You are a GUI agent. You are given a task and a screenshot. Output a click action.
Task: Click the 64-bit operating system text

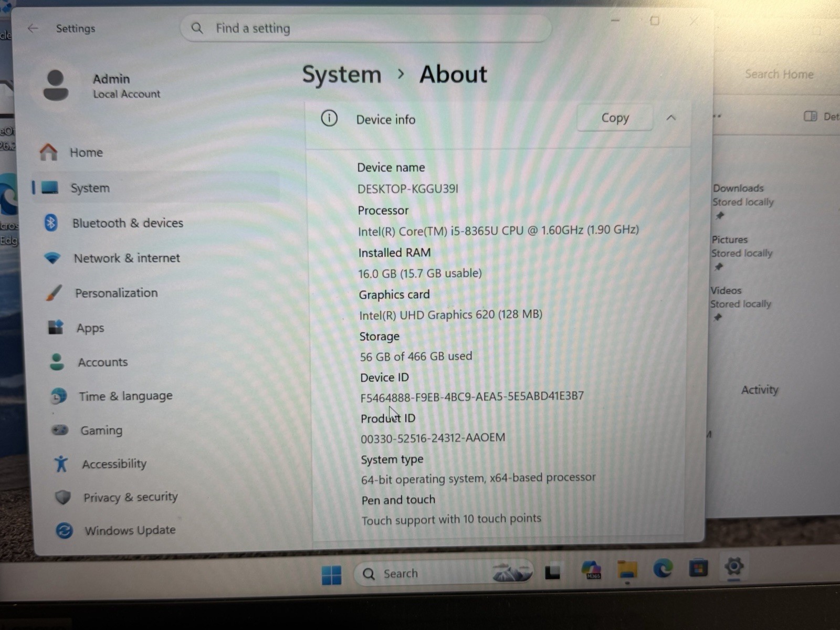[x=478, y=478]
